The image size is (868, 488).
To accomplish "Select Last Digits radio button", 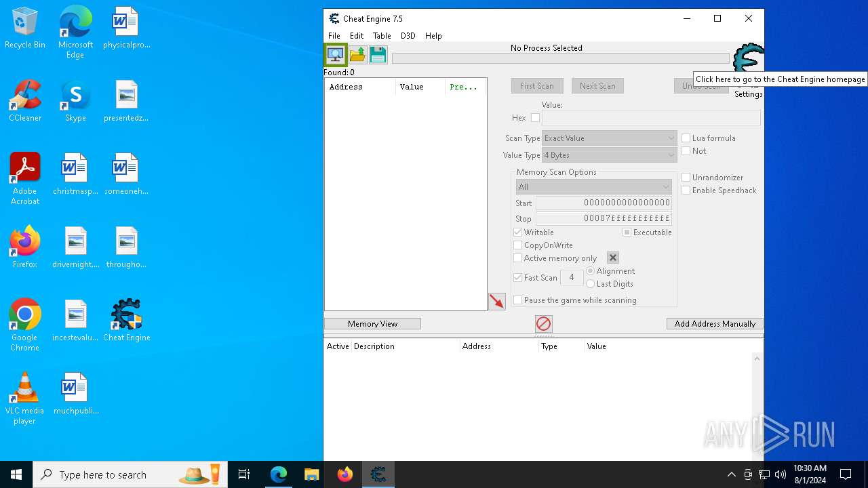I will [x=591, y=284].
